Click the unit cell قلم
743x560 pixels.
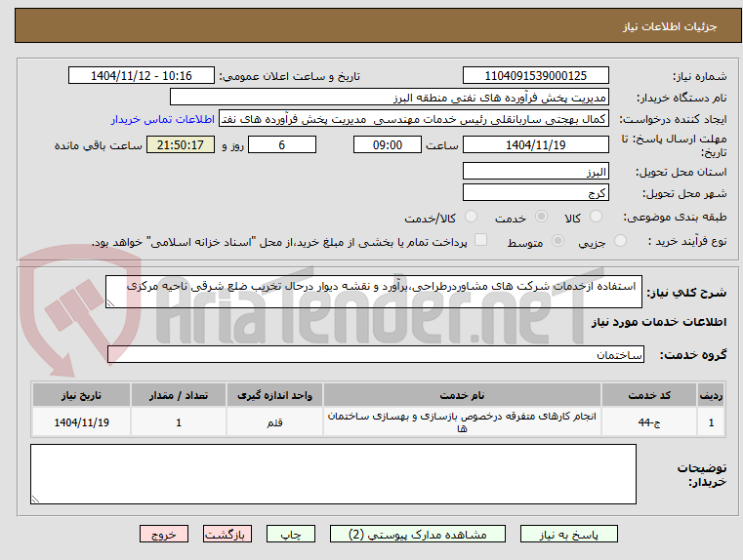tap(274, 422)
